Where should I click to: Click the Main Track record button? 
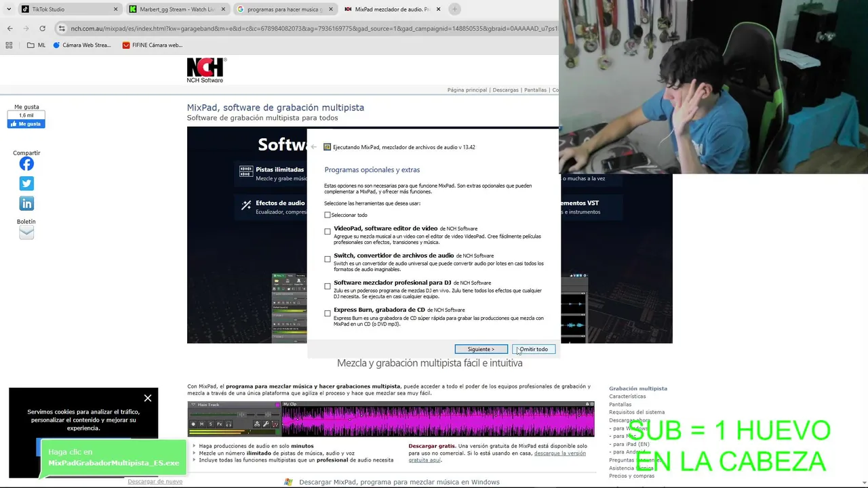[193, 424]
